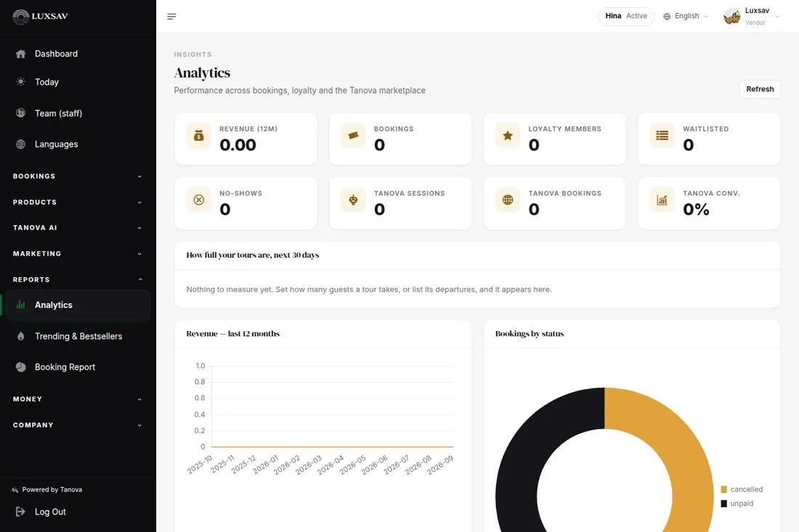Click the Luxsav logo in sidebar

coord(40,16)
